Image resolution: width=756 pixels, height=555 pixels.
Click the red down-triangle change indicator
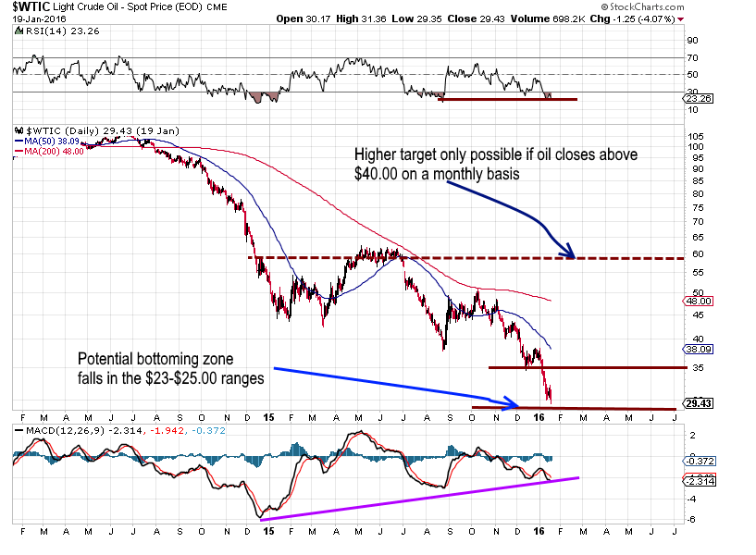click(x=680, y=19)
